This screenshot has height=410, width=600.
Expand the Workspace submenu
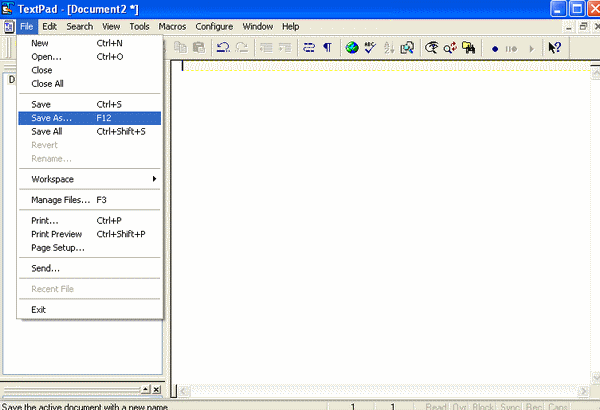[x=90, y=179]
